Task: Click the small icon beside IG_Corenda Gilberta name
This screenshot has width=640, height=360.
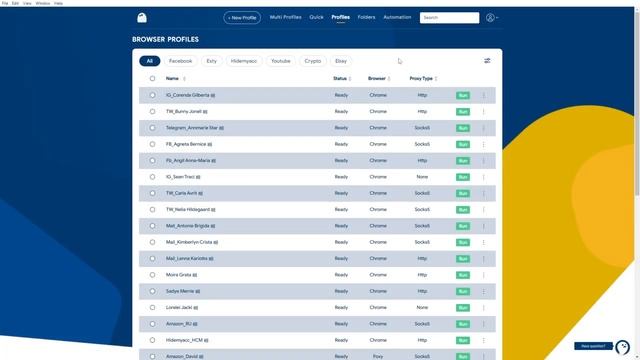Action: point(213,95)
